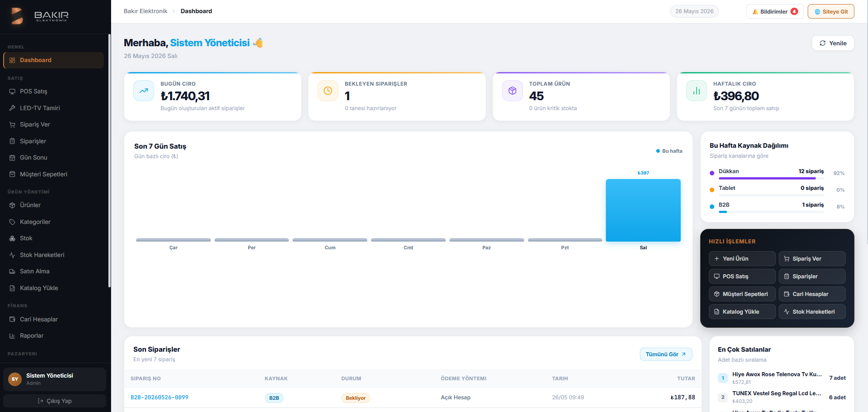Click the plus icon on Yeni Ürün
This screenshot has height=412, width=868.
(717, 259)
